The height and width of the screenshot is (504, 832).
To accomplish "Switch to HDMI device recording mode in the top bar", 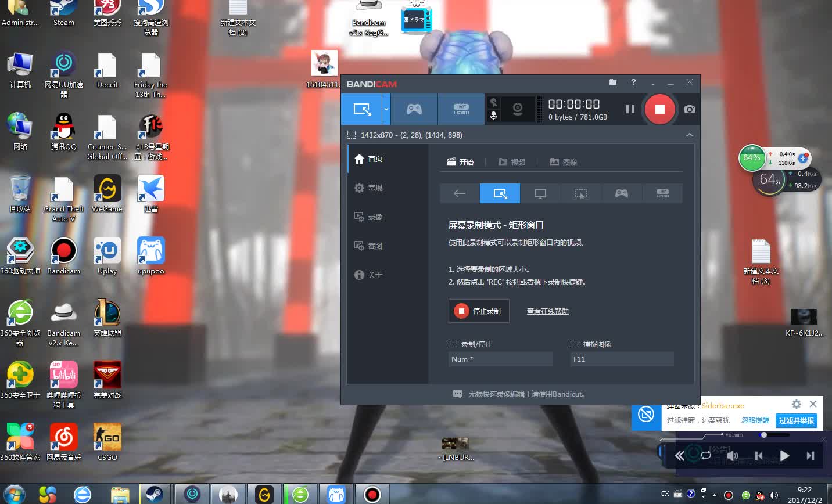I will tap(461, 109).
